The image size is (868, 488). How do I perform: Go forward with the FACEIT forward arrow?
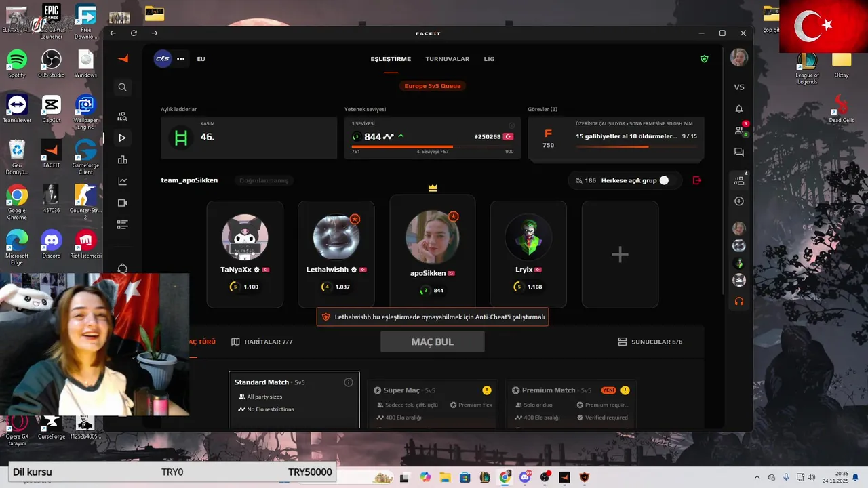pos(155,33)
